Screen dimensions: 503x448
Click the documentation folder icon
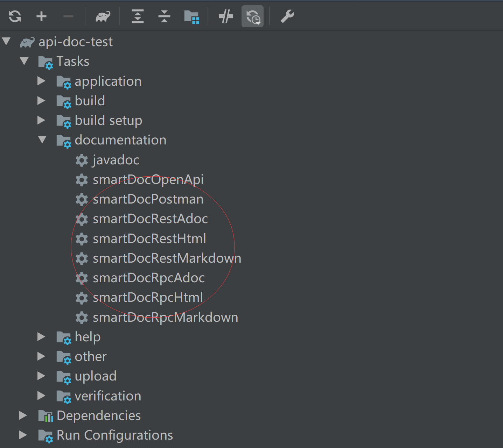coord(64,141)
